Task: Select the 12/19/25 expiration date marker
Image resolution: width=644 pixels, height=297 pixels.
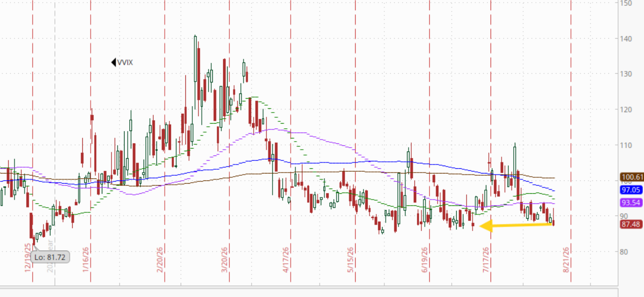Action: click(x=28, y=258)
